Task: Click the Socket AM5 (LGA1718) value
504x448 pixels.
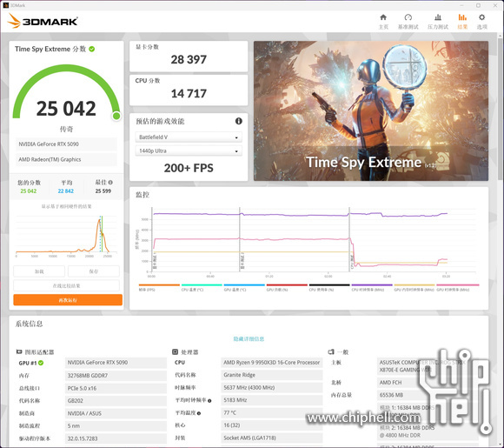Action: pyautogui.click(x=272, y=438)
